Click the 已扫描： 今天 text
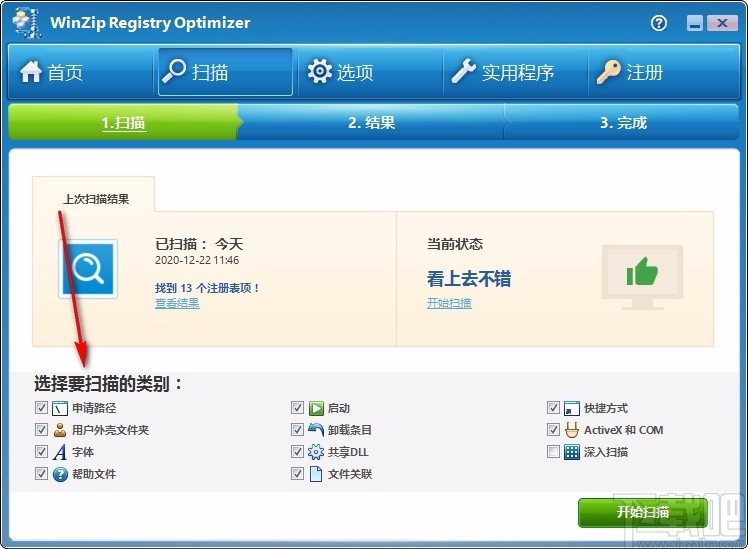The image size is (748, 549). 199,244
